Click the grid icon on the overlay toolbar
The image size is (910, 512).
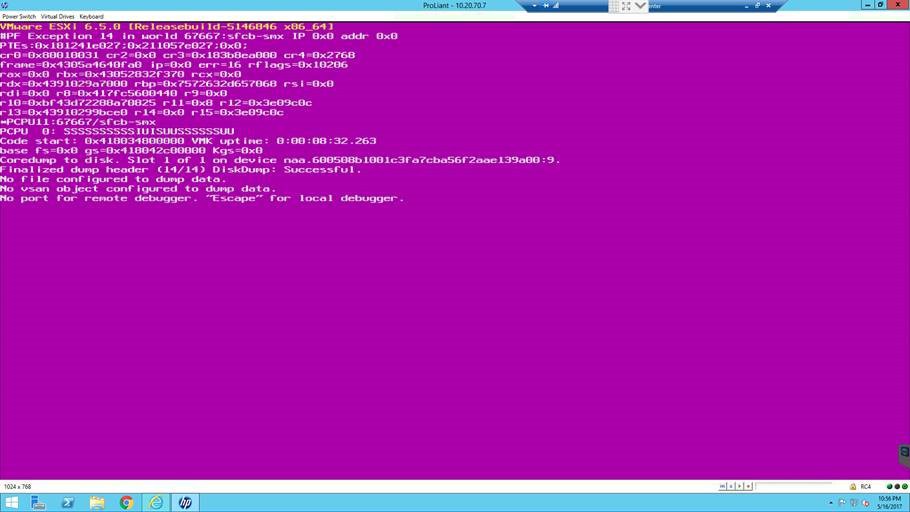point(614,6)
